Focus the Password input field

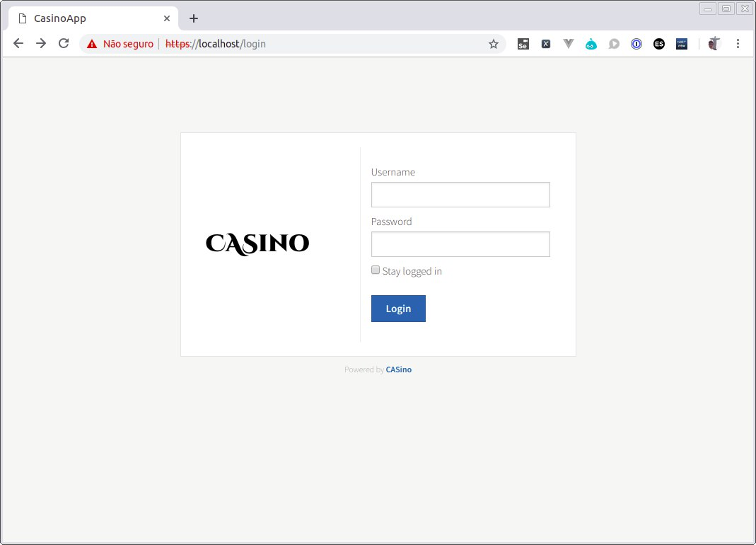(460, 244)
